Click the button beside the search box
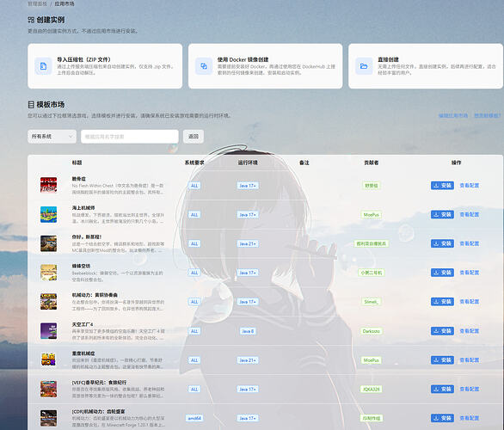The height and width of the screenshot is (430, 504). tap(194, 137)
